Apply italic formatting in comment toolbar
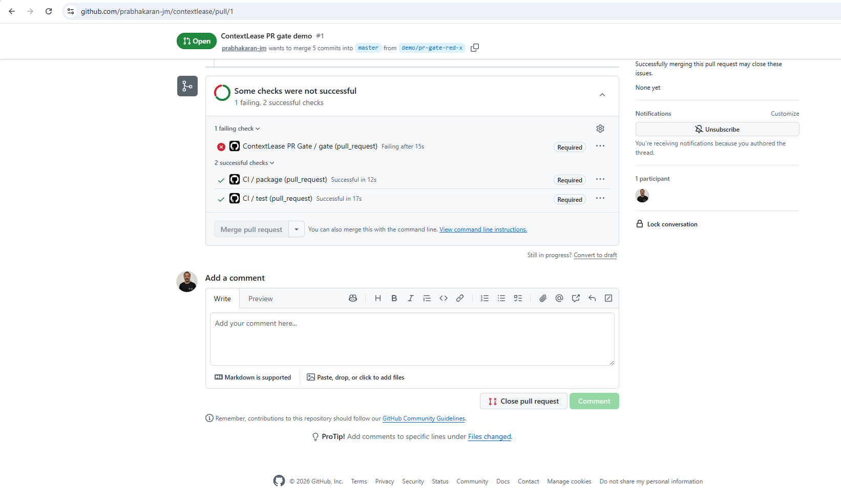Image resolution: width=841 pixels, height=504 pixels. tap(411, 298)
